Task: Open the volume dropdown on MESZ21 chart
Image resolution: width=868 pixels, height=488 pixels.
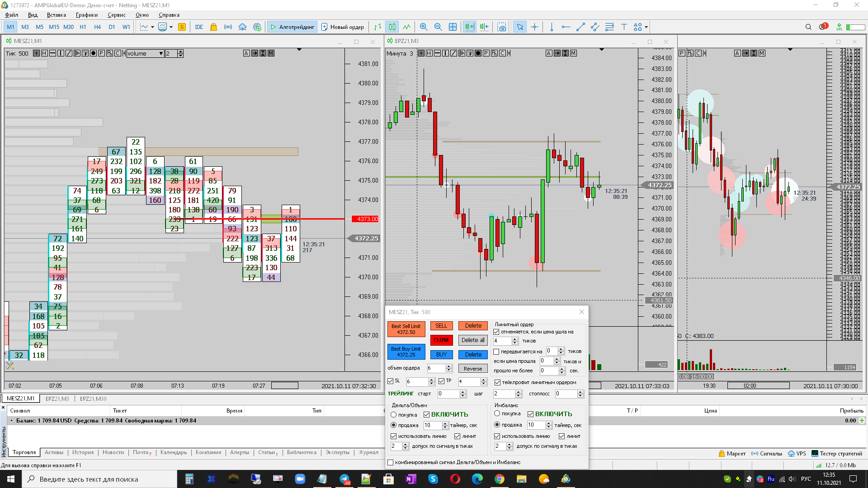Action: (161, 54)
